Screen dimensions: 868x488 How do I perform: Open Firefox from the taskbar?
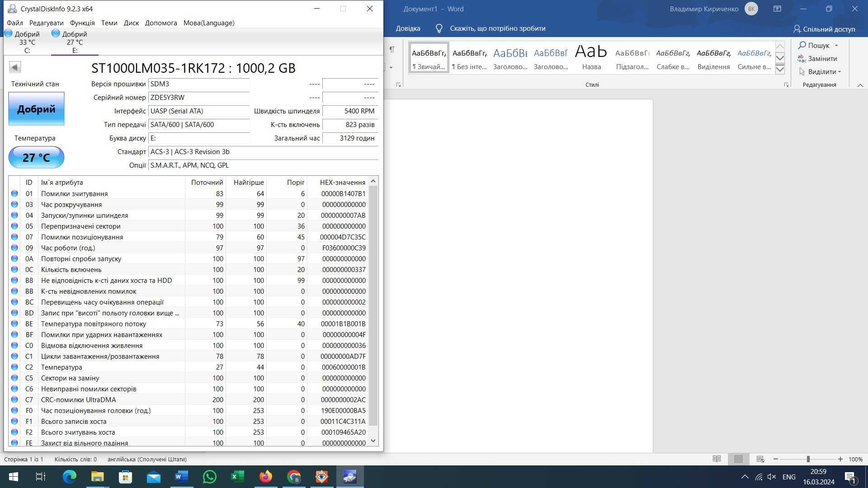(x=266, y=477)
